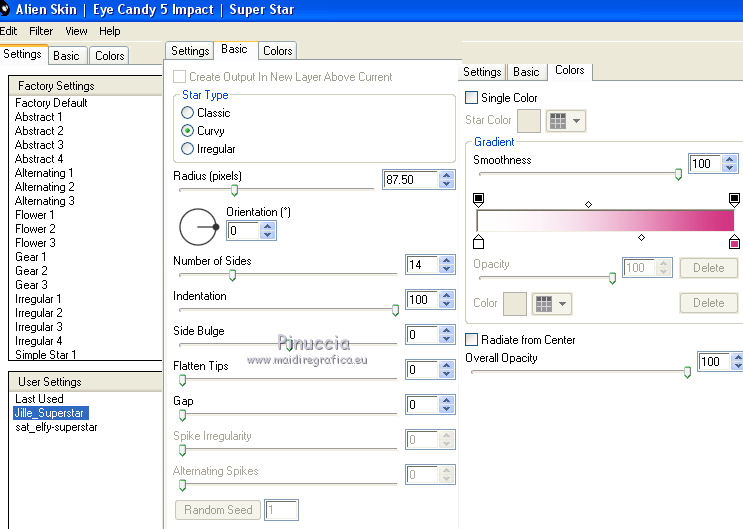This screenshot has height=529, width=743.
Task: Select Abstract 3 preset
Action: (39, 145)
